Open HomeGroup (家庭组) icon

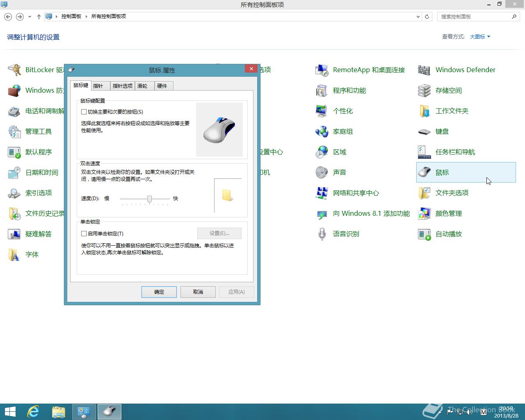click(x=322, y=131)
